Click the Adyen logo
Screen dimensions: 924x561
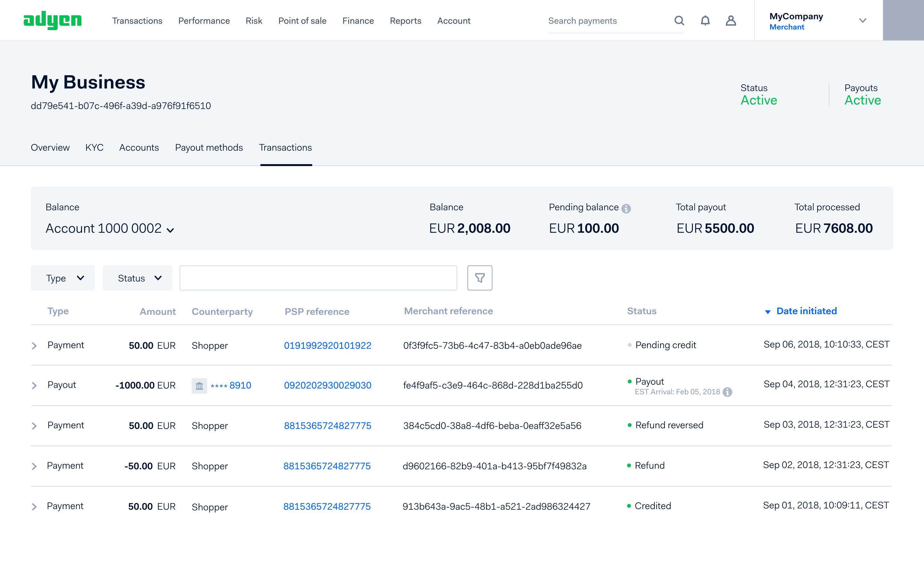coord(53,20)
